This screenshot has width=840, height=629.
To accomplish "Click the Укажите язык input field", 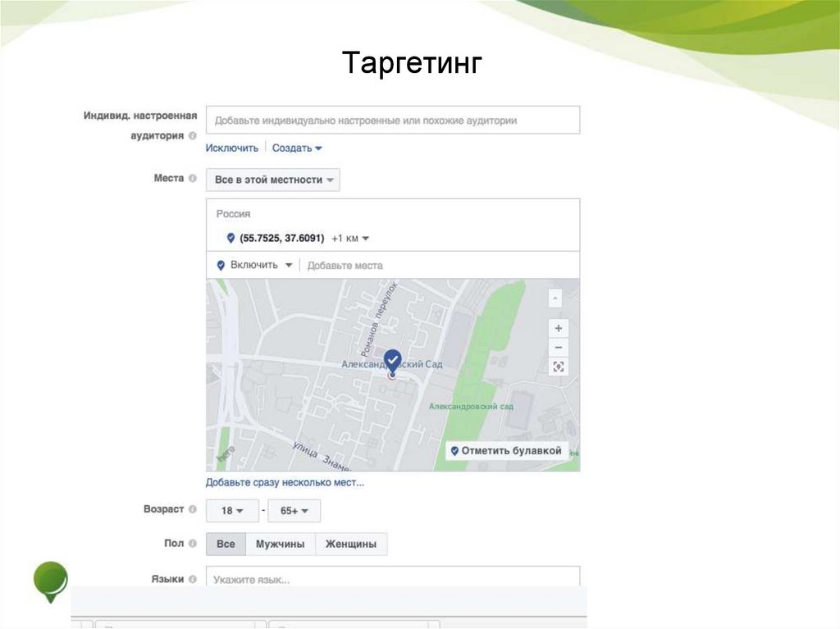I will click(328, 580).
